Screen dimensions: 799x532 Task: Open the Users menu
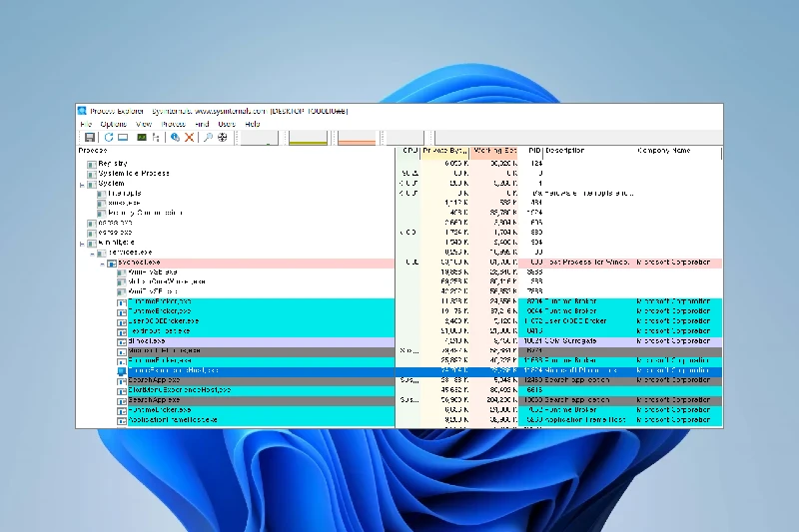[x=227, y=124]
